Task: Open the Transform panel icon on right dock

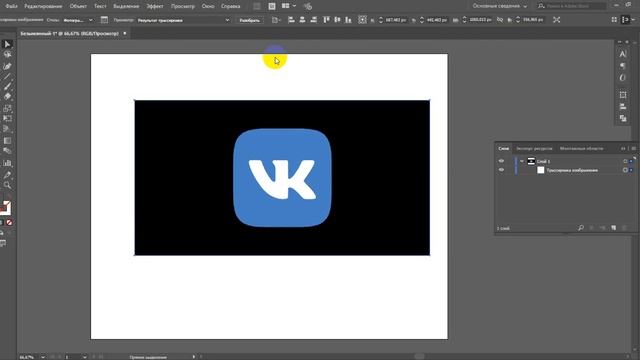Action: [x=622, y=95]
